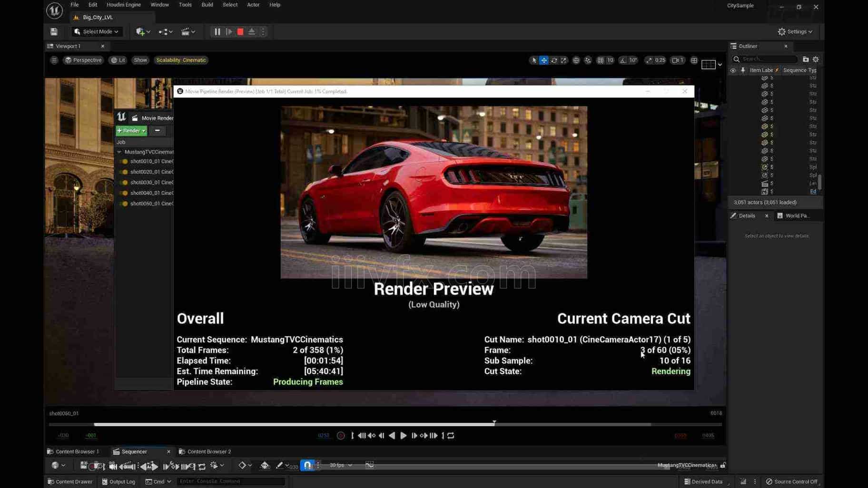Select the Sequencer tab

134,451
